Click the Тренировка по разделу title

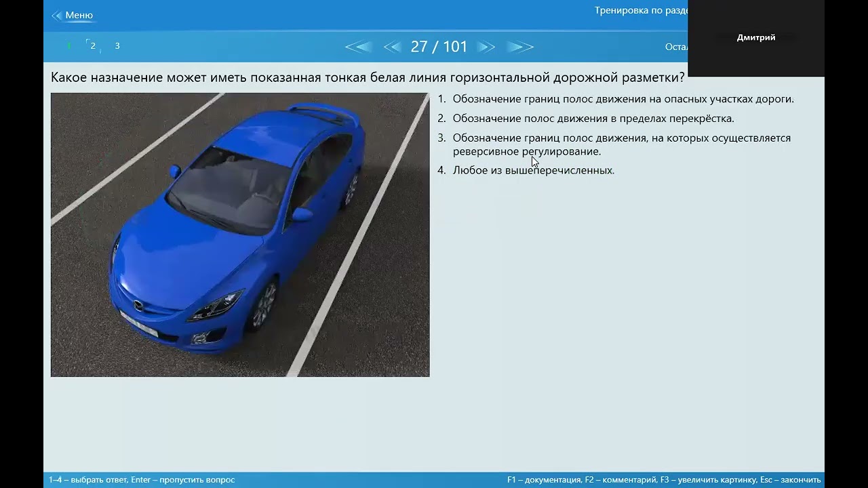641,11
